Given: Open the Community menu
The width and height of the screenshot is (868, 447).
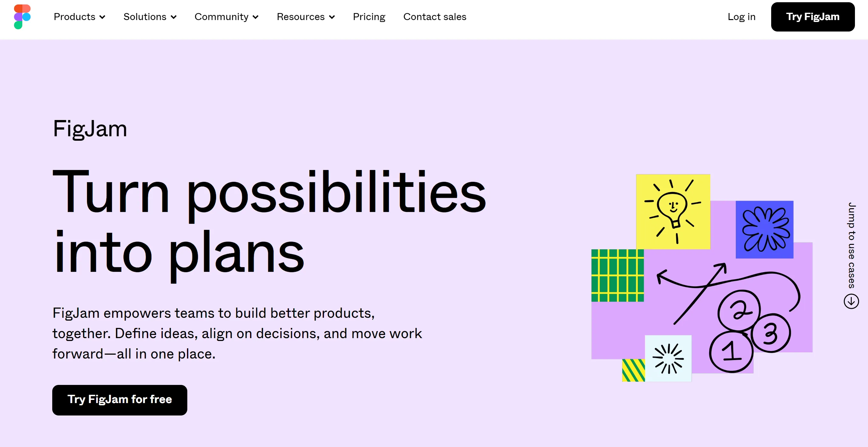Looking at the screenshot, I should pyautogui.click(x=226, y=17).
